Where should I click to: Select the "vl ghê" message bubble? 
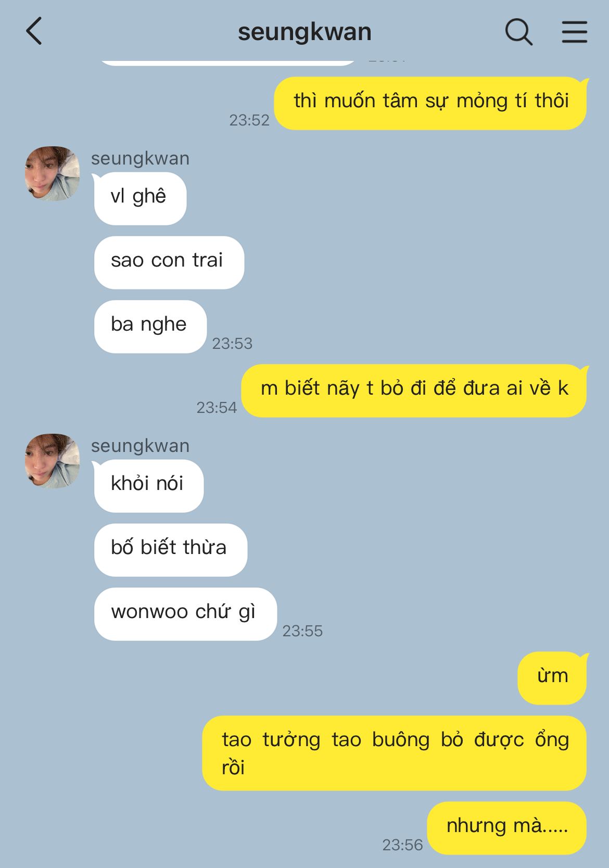[x=140, y=198]
